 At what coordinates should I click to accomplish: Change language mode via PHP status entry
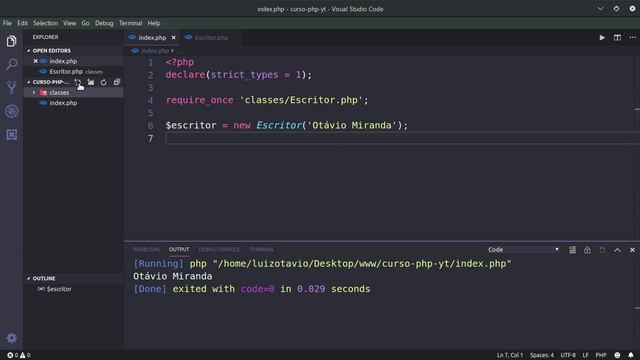click(601, 355)
